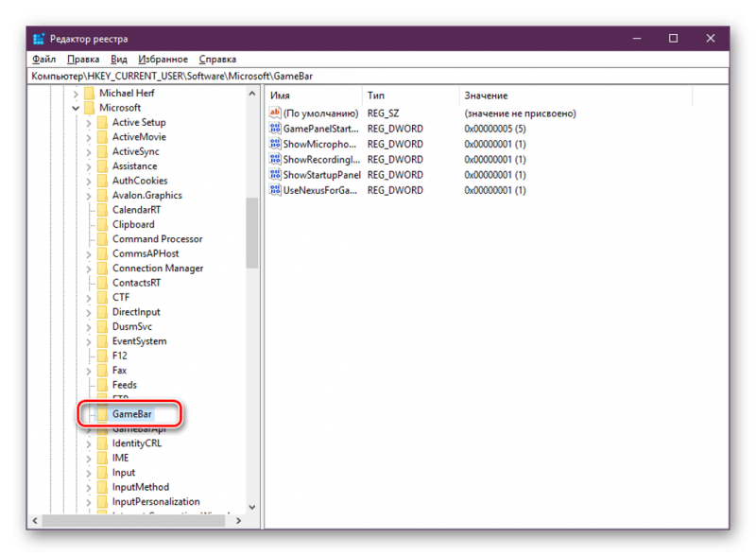Select the InputPersonalization tree key label

tap(156, 502)
